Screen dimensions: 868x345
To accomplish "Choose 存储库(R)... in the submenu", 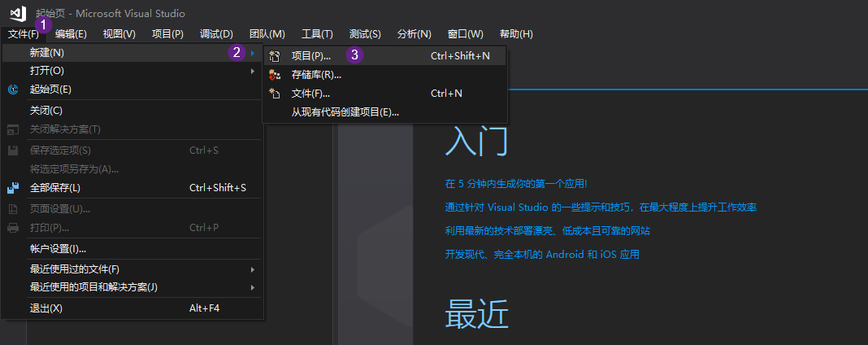I will pos(384,75).
